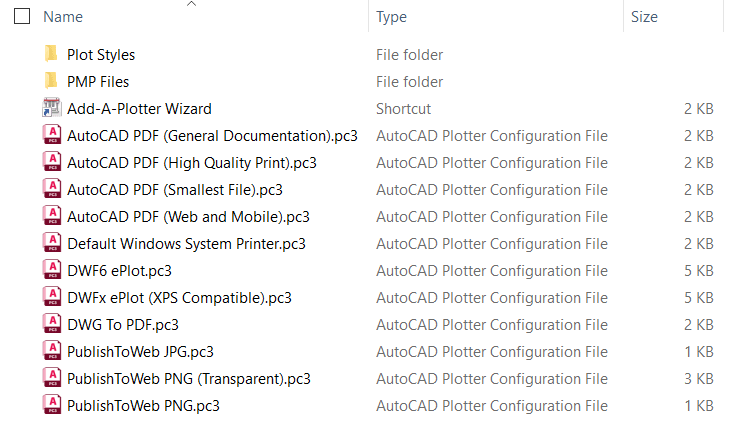The image size is (731, 446).
Task: Sort files by the Type column
Action: coord(391,17)
